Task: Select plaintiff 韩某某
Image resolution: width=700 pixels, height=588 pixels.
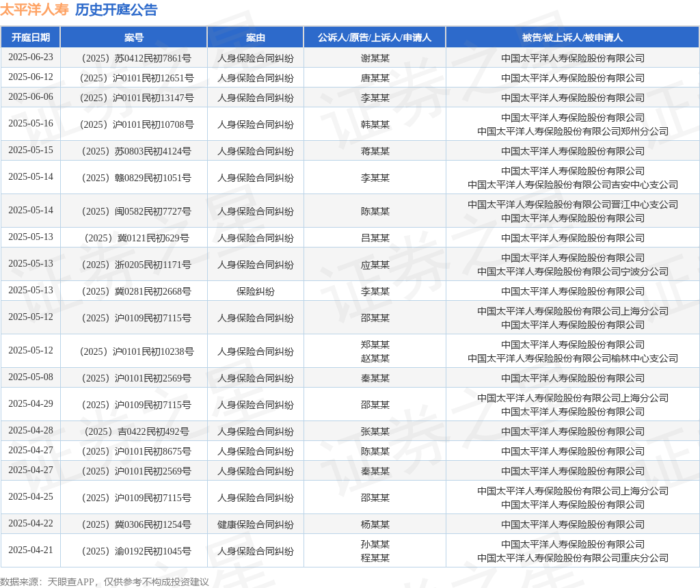Action: click(x=375, y=124)
